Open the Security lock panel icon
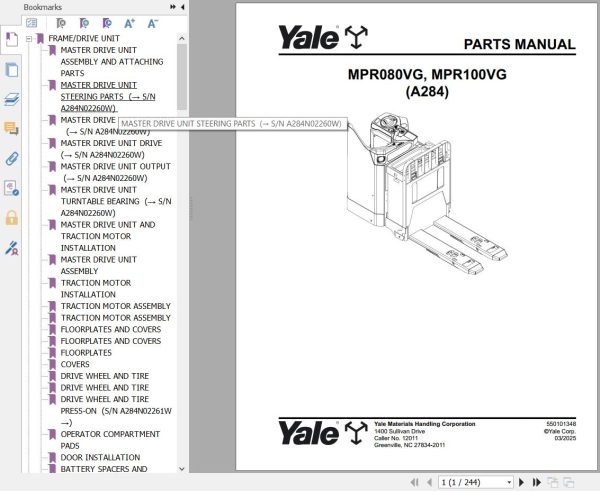This screenshot has height=491, width=600. [x=11, y=218]
